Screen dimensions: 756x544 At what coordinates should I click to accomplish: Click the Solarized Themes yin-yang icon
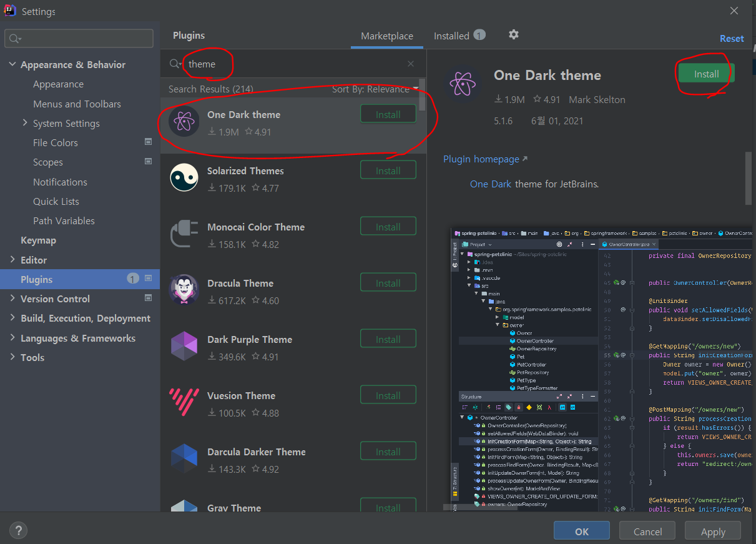184,178
